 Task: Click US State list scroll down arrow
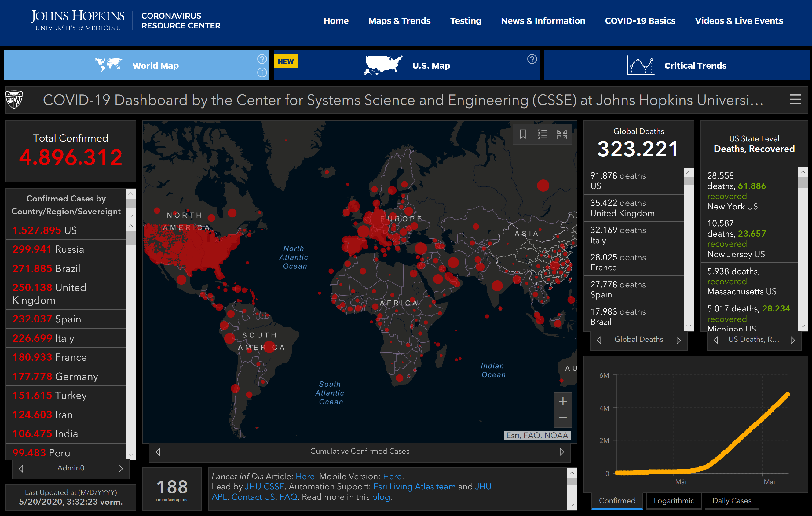click(x=803, y=326)
